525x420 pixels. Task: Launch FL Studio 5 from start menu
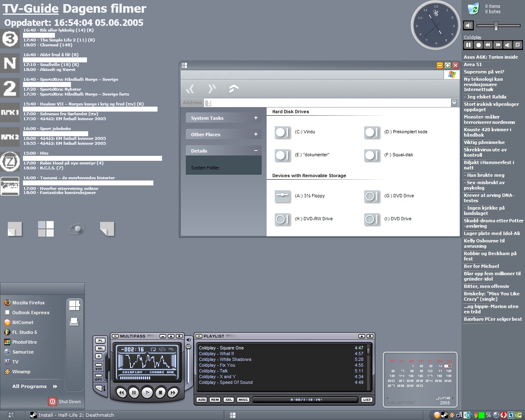pyautogui.click(x=21, y=332)
